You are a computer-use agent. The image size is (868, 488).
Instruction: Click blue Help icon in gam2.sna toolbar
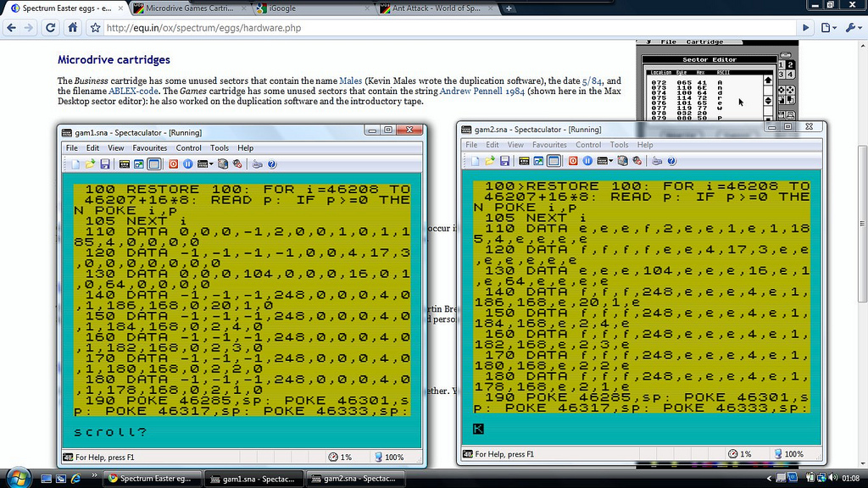[x=671, y=161]
